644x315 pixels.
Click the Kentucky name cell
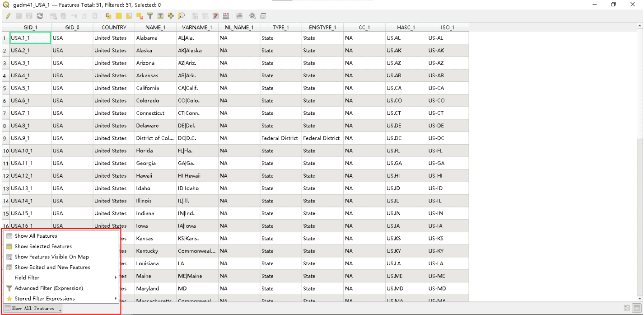tap(155, 251)
